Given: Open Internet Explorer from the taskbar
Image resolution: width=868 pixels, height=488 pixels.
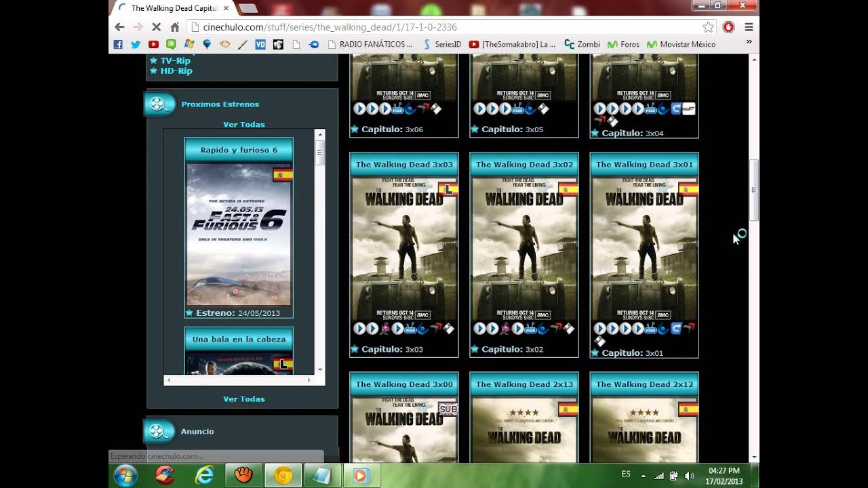Looking at the screenshot, I should click(x=204, y=475).
